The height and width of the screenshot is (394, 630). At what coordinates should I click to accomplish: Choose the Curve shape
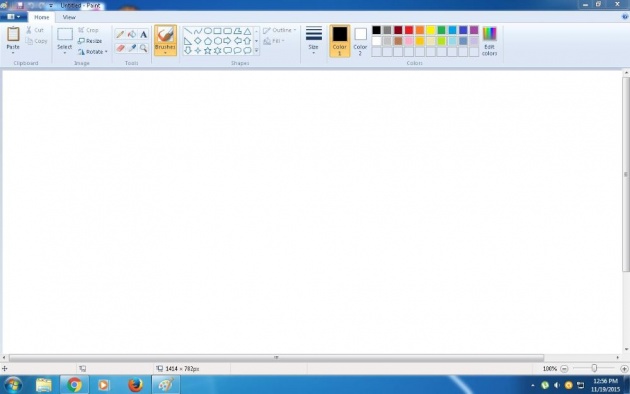click(198, 31)
